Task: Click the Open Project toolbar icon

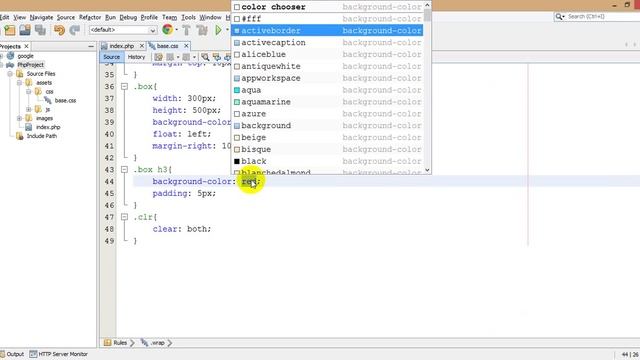Action: pos(25,30)
